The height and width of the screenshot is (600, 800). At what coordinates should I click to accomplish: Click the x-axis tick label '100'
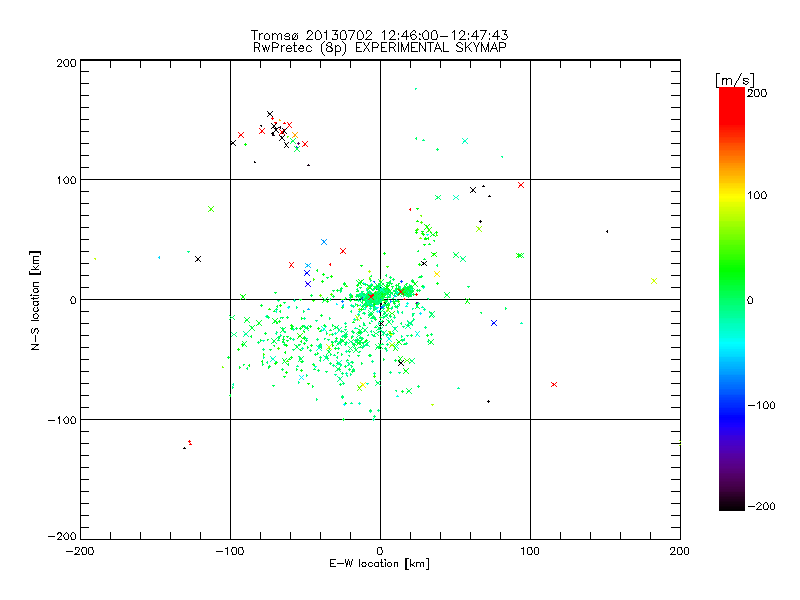click(530, 552)
